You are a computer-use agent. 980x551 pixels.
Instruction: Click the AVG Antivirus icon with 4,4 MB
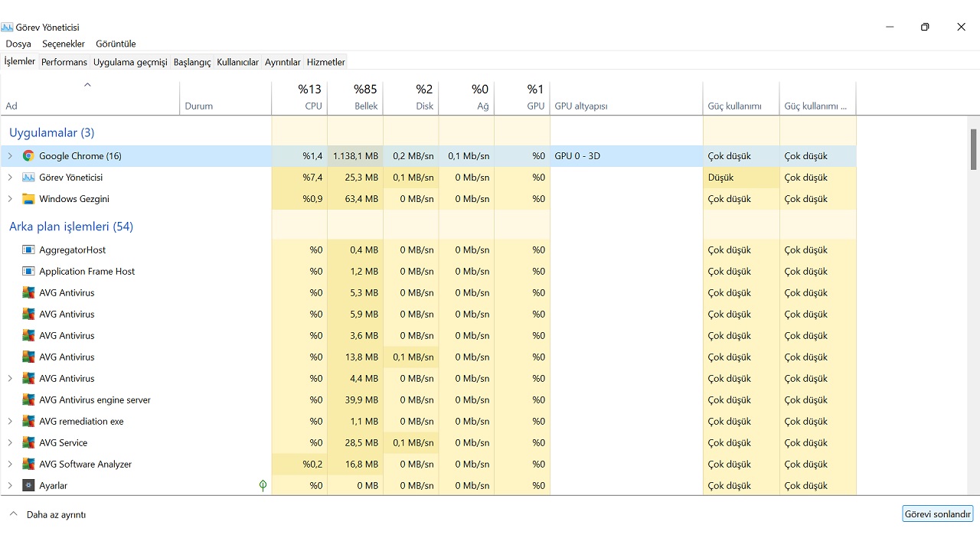(28, 379)
